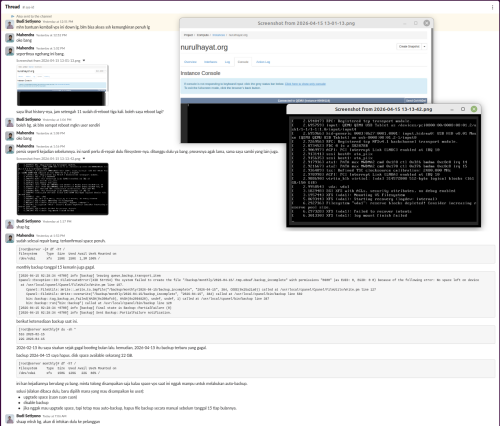Open Mahendra's name on the 12:53 PM reply
500x426 pixels.
pos(25,35)
